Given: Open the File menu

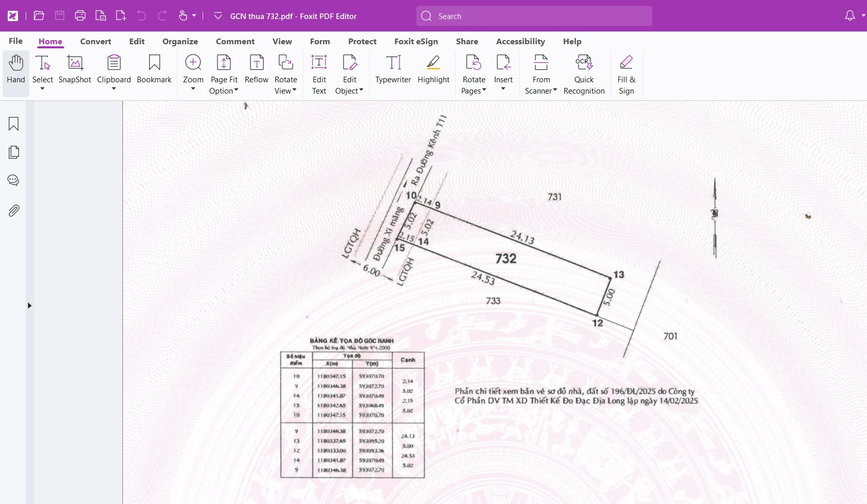Looking at the screenshot, I should [x=15, y=41].
